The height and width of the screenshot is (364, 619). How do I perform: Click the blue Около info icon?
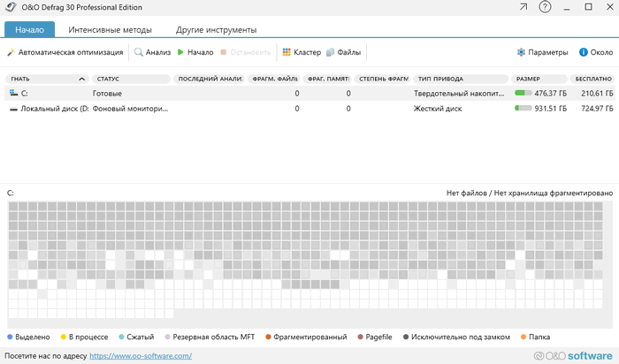583,52
